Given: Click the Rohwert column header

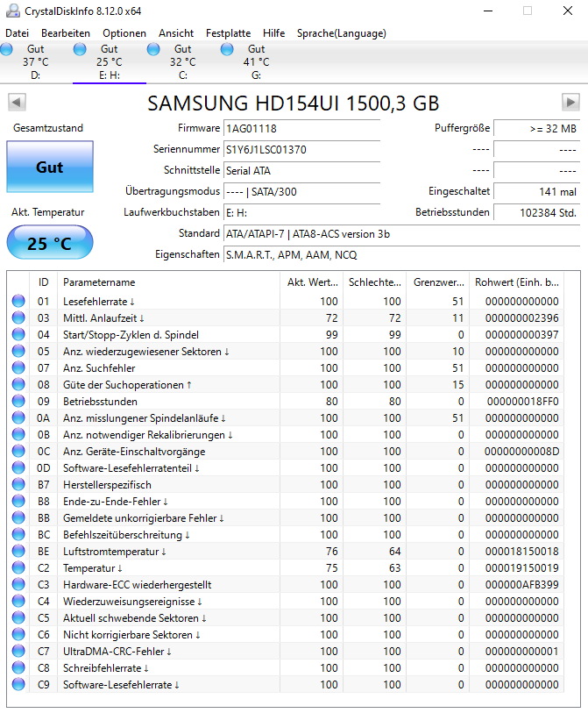Looking at the screenshot, I should pos(517,282).
